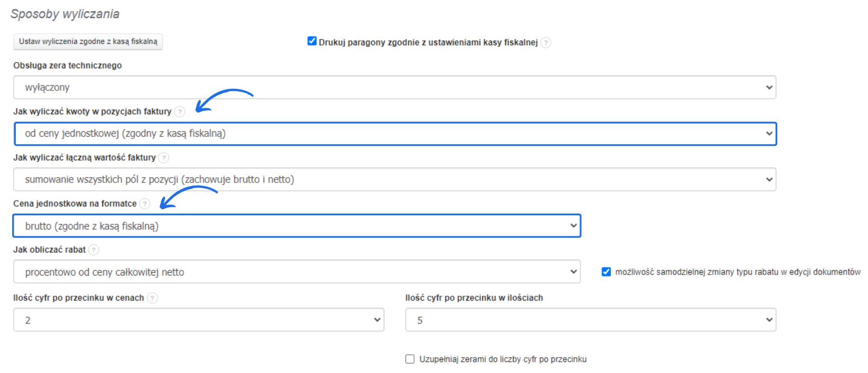Click help icon beside Cena jednostkowa na formatce
The height and width of the screenshot is (373, 868).
[145, 204]
